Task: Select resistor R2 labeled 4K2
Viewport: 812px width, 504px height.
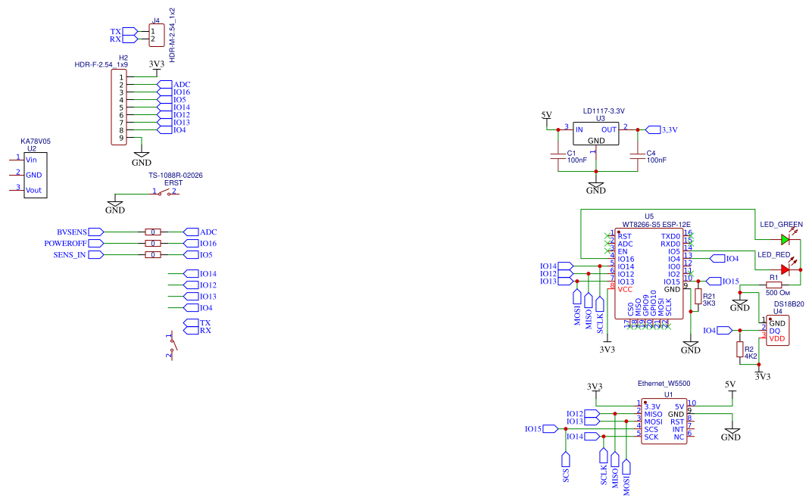Action: pyautogui.click(x=740, y=350)
